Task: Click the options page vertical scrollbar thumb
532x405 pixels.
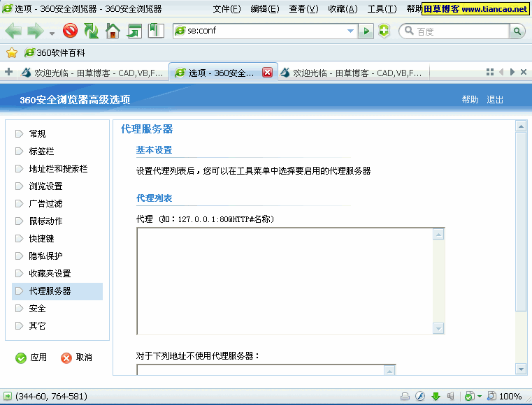Action: click(x=521, y=222)
